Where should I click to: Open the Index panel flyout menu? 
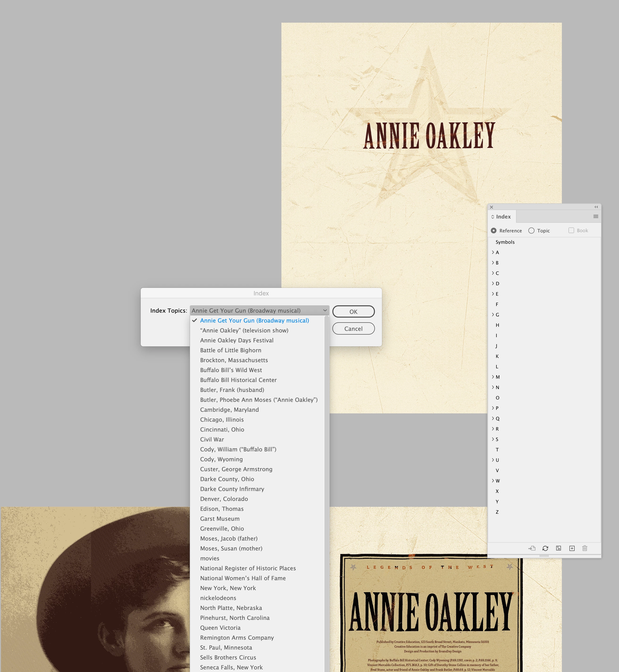point(596,217)
